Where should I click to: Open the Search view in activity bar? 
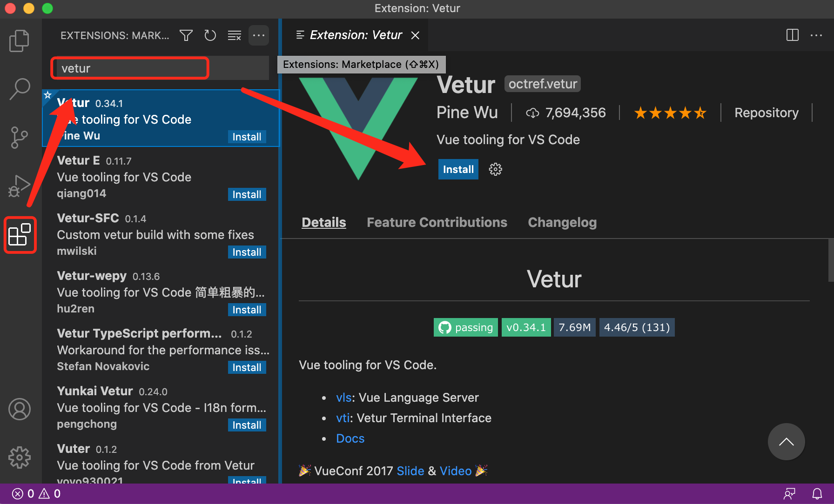pos(20,88)
